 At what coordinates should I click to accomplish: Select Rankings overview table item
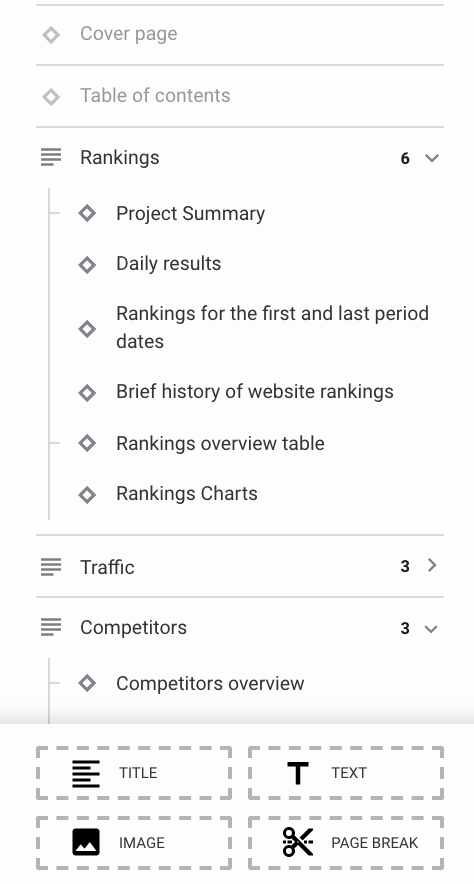tap(220, 444)
